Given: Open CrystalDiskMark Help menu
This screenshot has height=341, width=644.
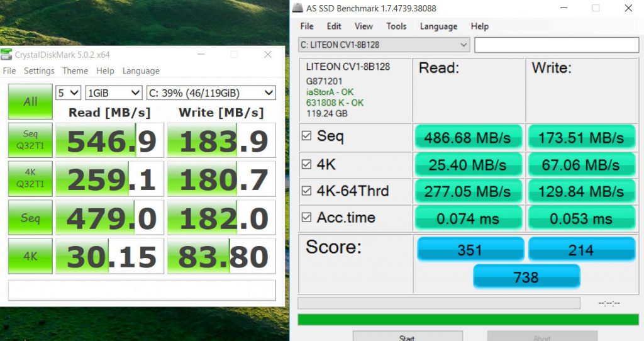Looking at the screenshot, I should click(105, 70).
